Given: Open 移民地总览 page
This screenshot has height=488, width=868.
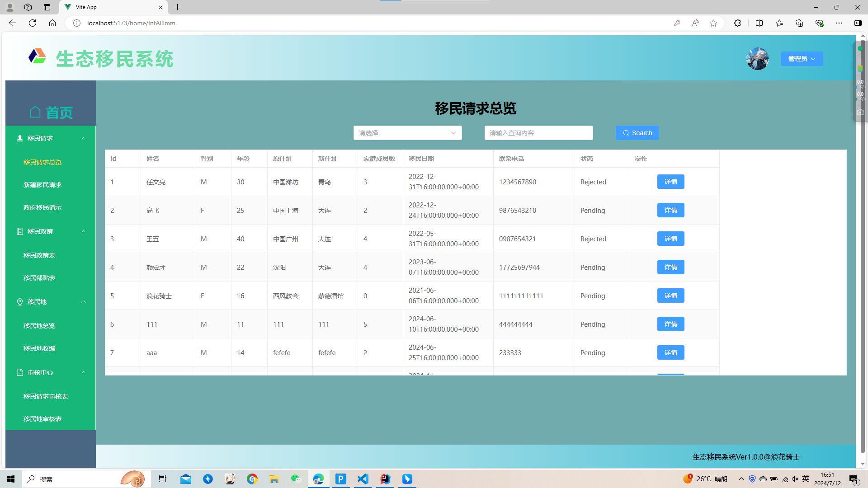Looking at the screenshot, I should point(39,326).
